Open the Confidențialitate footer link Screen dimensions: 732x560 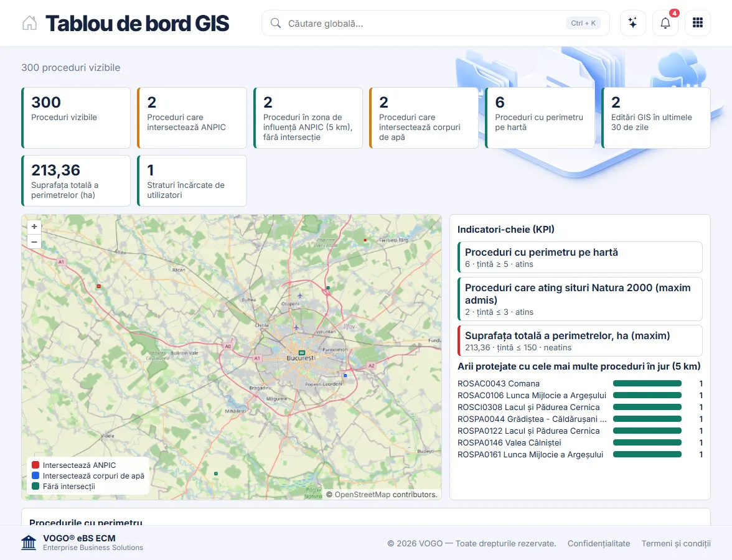click(599, 543)
